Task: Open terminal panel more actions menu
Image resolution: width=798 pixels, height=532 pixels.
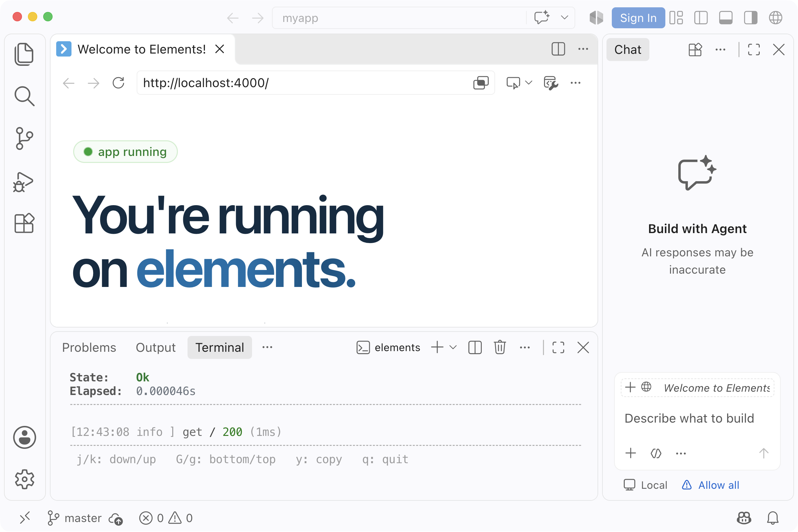Action: click(525, 347)
